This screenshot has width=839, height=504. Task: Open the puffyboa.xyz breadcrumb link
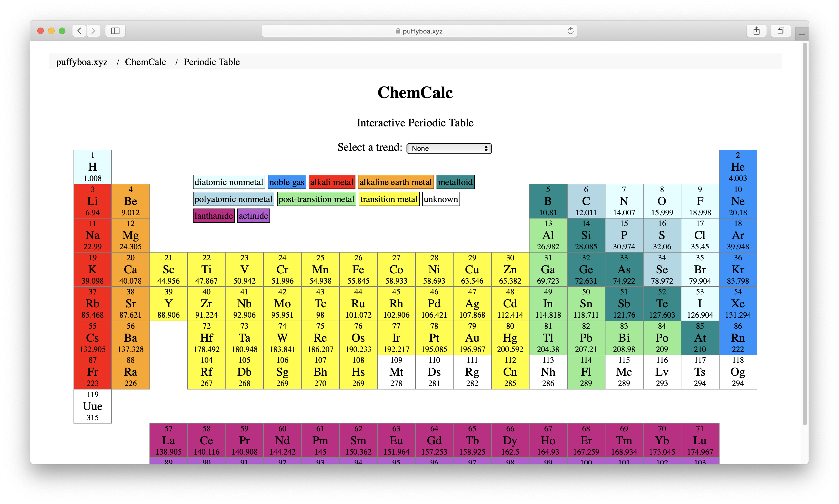[82, 62]
